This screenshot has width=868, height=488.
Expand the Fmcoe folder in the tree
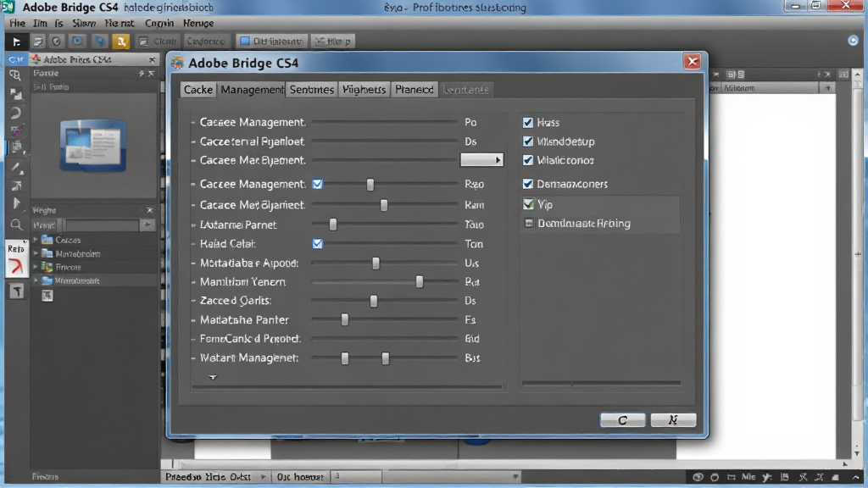36,267
